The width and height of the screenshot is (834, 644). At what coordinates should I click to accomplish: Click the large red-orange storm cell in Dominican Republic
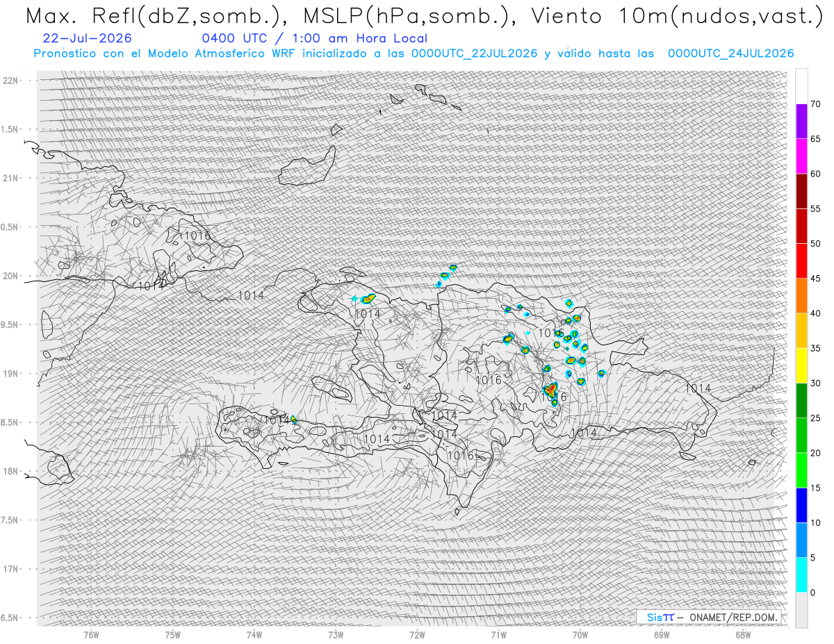tap(550, 390)
